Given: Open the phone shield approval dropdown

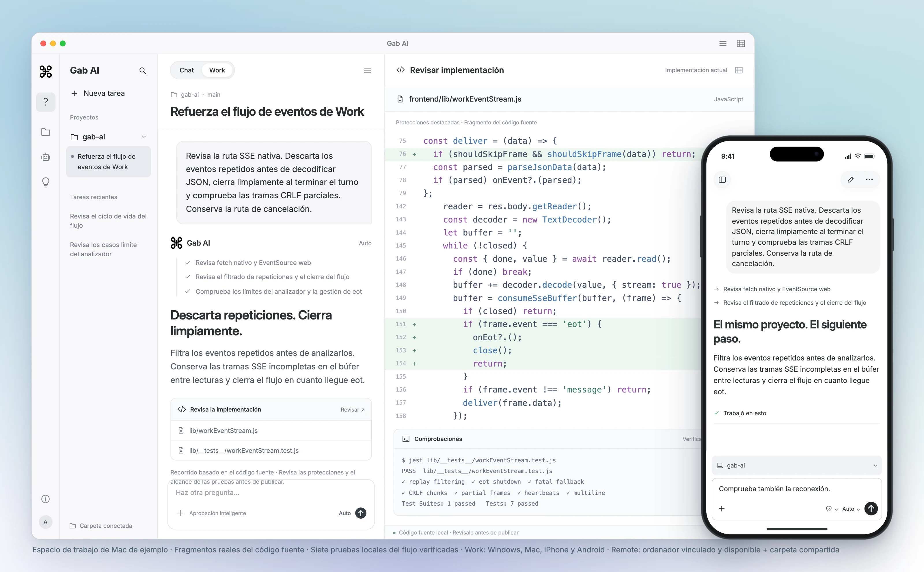Looking at the screenshot, I should click(x=831, y=509).
